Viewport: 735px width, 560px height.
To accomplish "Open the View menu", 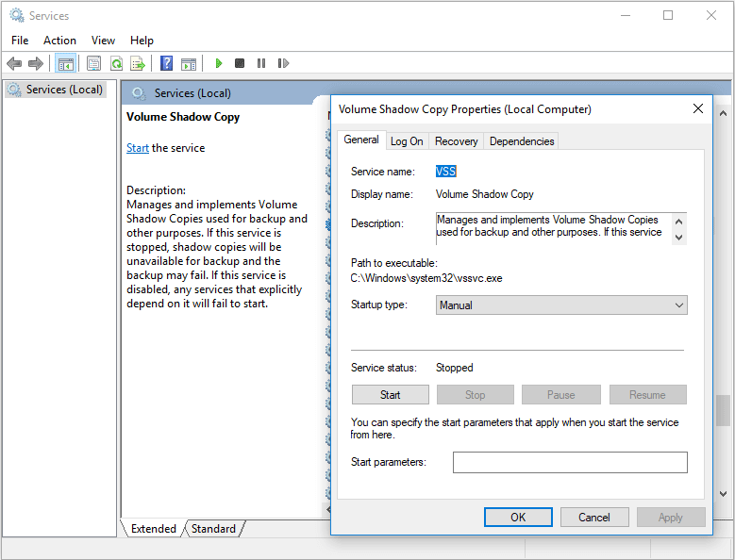I will (103, 41).
